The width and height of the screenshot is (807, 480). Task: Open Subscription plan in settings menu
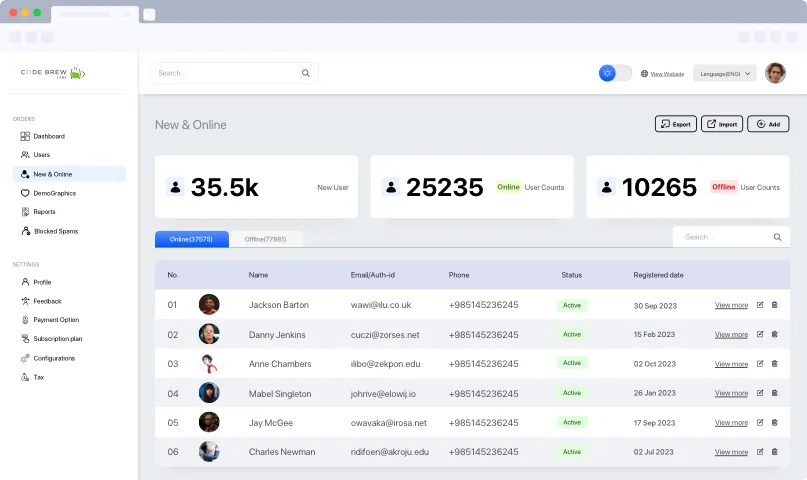click(x=51, y=339)
